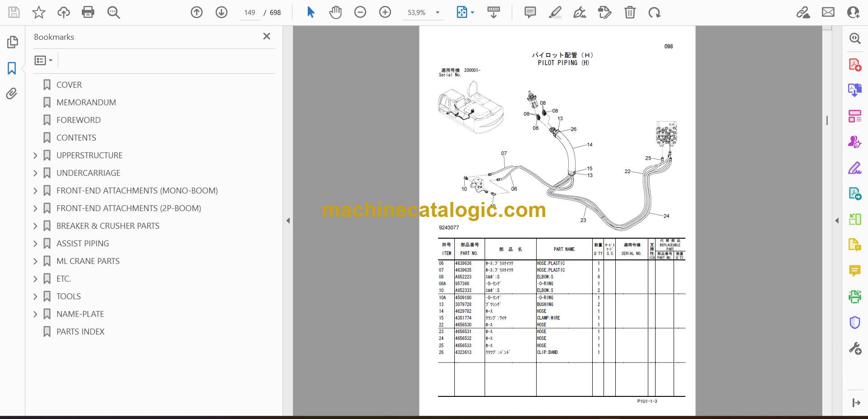Open the find text search tool

click(x=113, y=12)
